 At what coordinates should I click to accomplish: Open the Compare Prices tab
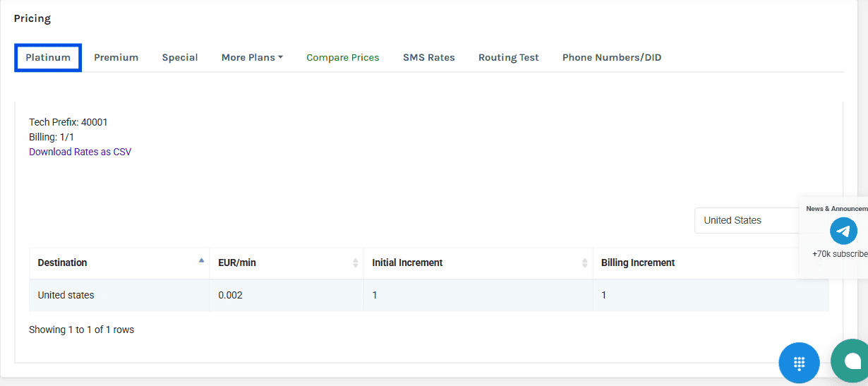click(342, 57)
